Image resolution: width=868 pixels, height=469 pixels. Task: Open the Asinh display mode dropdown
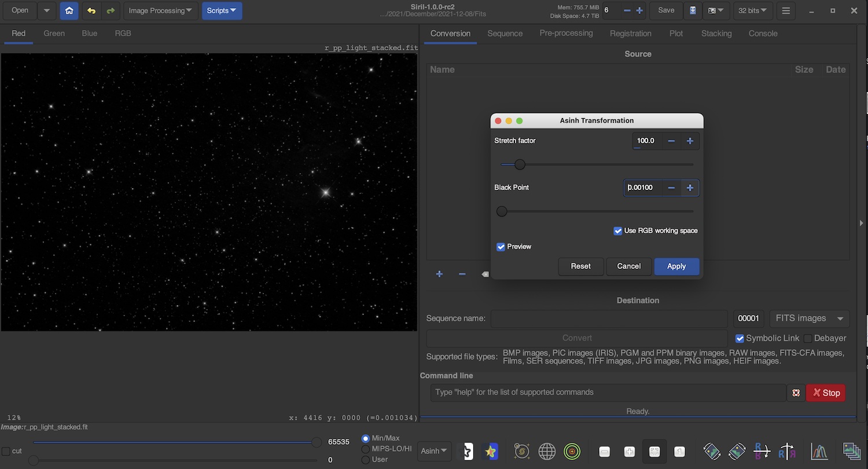[x=434, y=451]
